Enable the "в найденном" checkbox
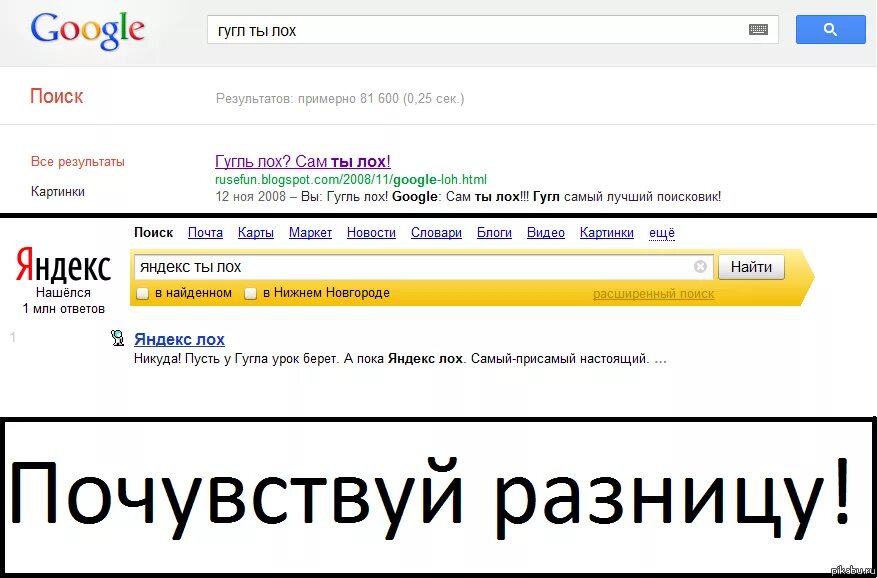The height and width of the screenshot is (578, 877). tap(143, 293)
